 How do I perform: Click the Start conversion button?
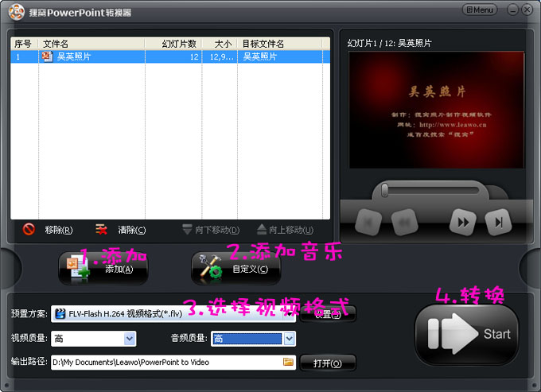click(466, 334)
